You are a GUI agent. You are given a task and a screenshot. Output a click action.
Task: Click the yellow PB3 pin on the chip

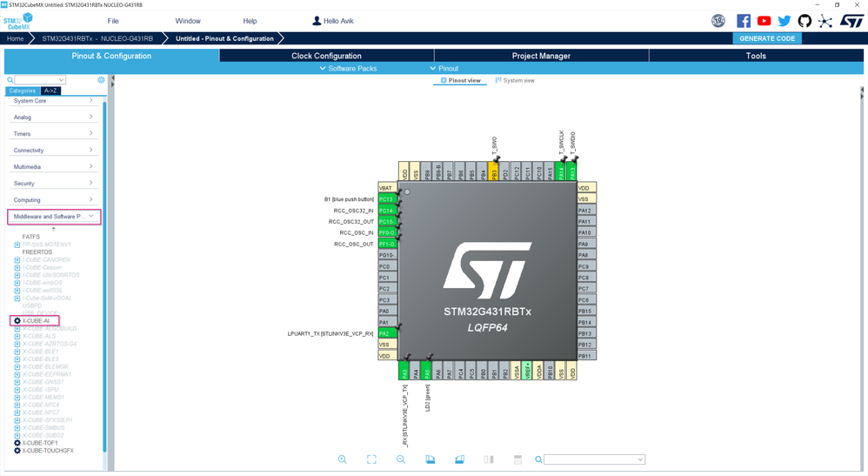[x=494, y=171]
